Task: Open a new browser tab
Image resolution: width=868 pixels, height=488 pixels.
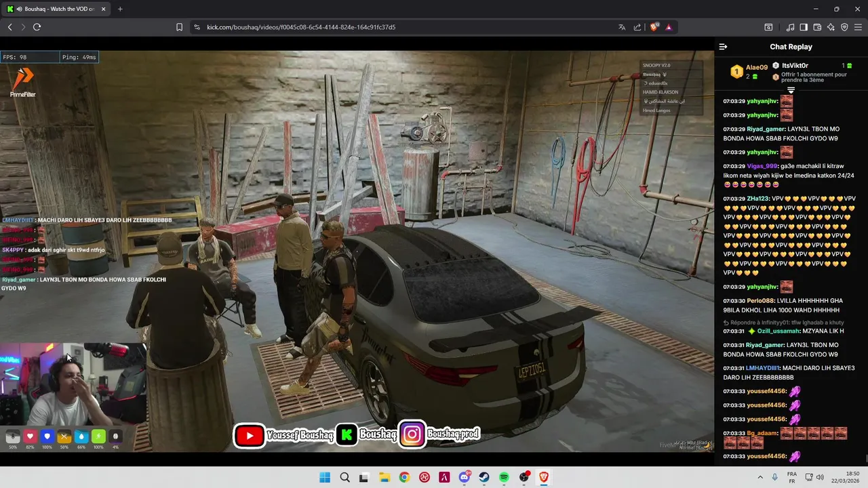Action: pyautogui.click(x=120, y=9)
